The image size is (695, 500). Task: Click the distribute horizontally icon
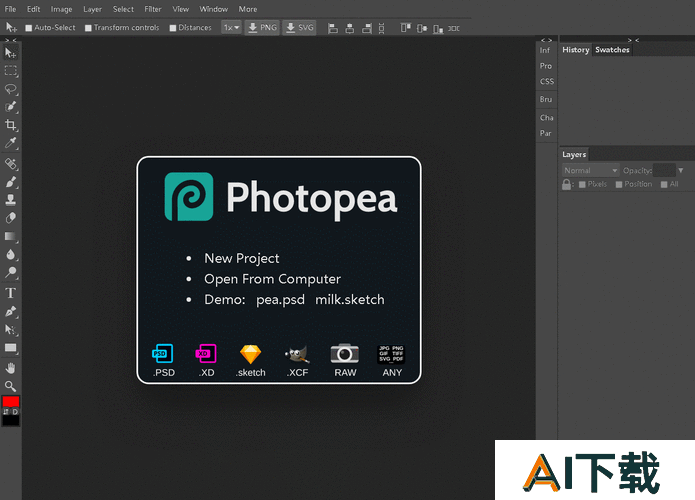453,28
